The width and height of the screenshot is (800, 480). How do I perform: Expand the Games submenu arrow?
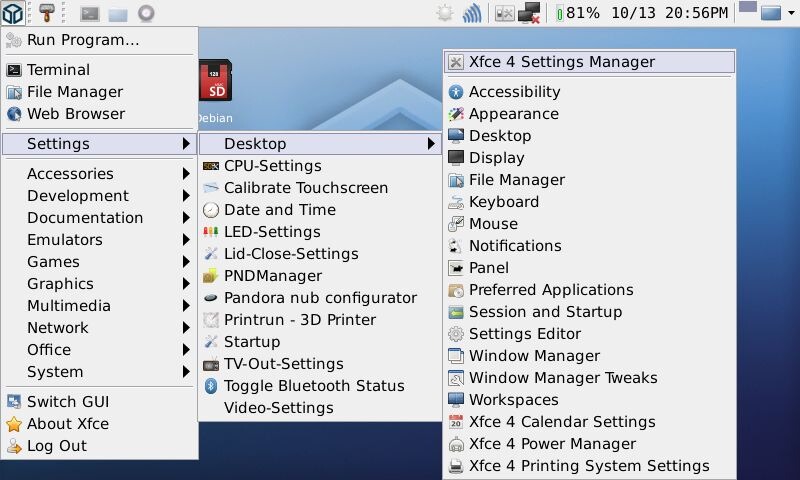point(186,262)
